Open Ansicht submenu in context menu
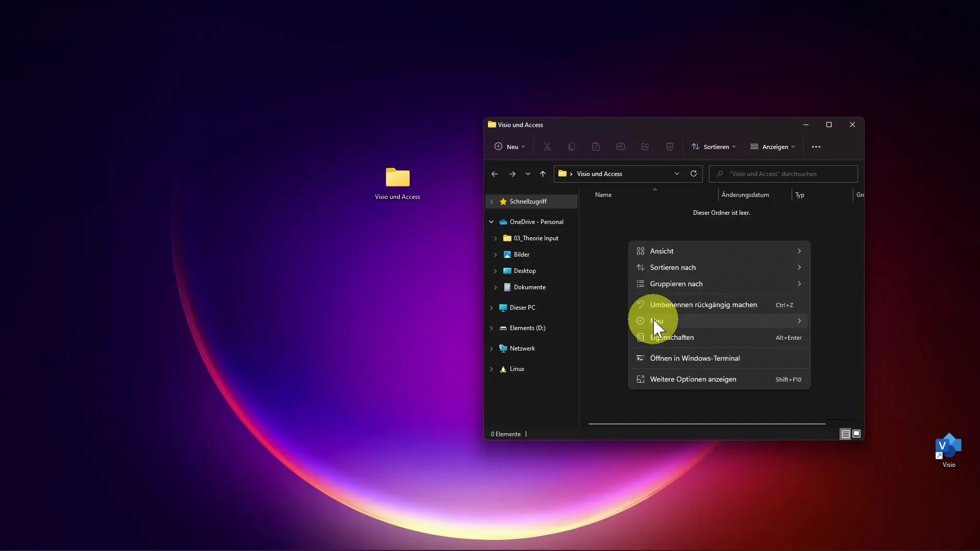980x551 pixels. 719,251
